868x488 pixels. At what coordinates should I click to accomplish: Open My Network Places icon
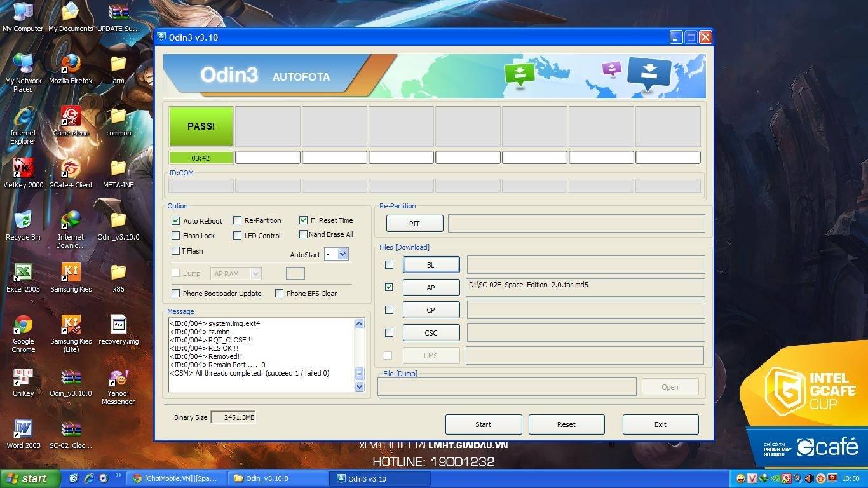click(x=23, y=72)
